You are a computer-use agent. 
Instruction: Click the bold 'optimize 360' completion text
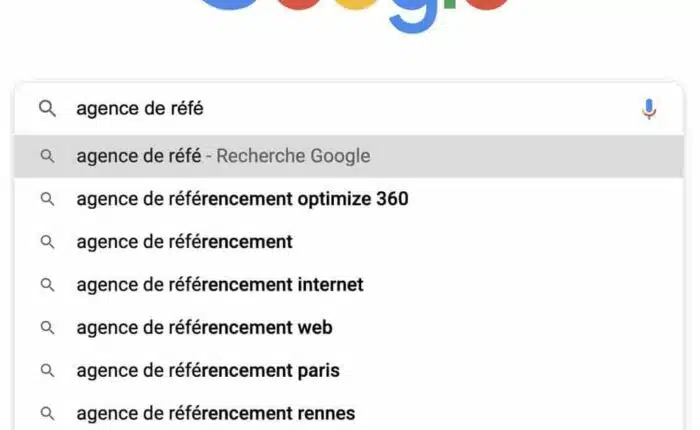(353, 199)
